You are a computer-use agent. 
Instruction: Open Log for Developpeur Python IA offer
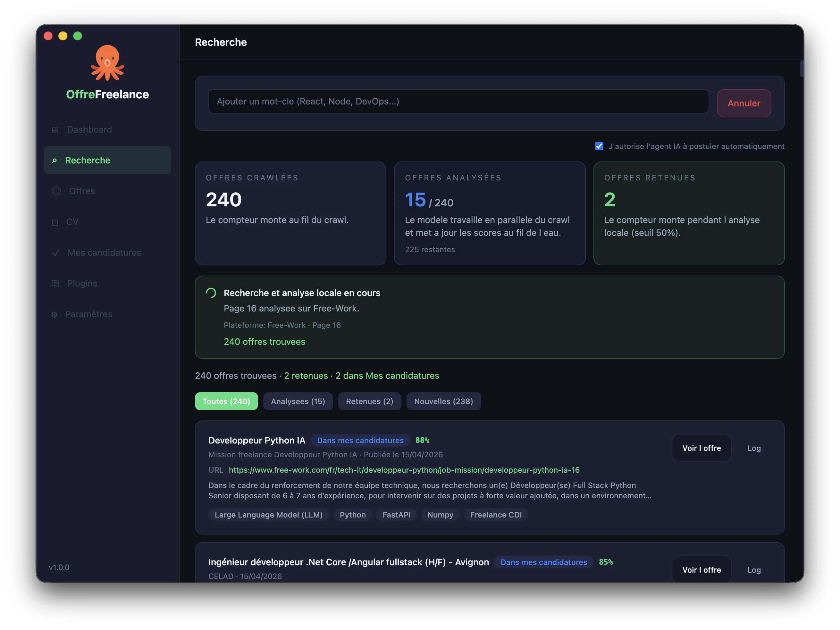[x=754, y=448]
